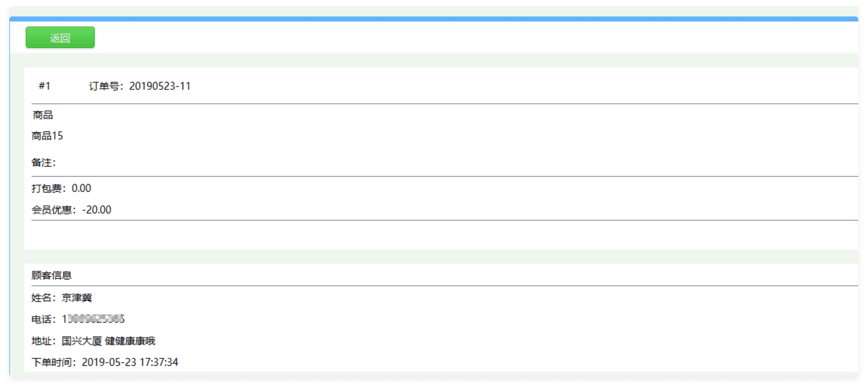Click the #1 order index label
This screenshot has width=868, height=389.
(x=45, y=86)
